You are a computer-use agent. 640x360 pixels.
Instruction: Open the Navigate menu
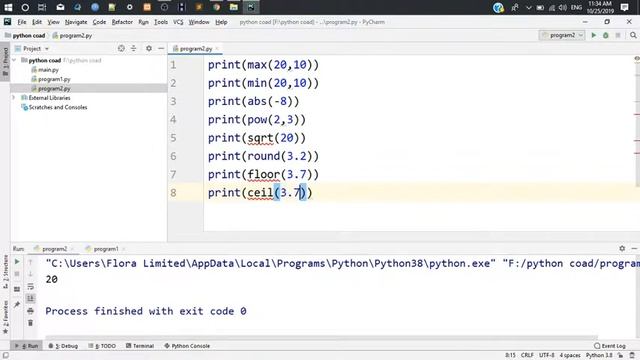(x=76, y=22)
